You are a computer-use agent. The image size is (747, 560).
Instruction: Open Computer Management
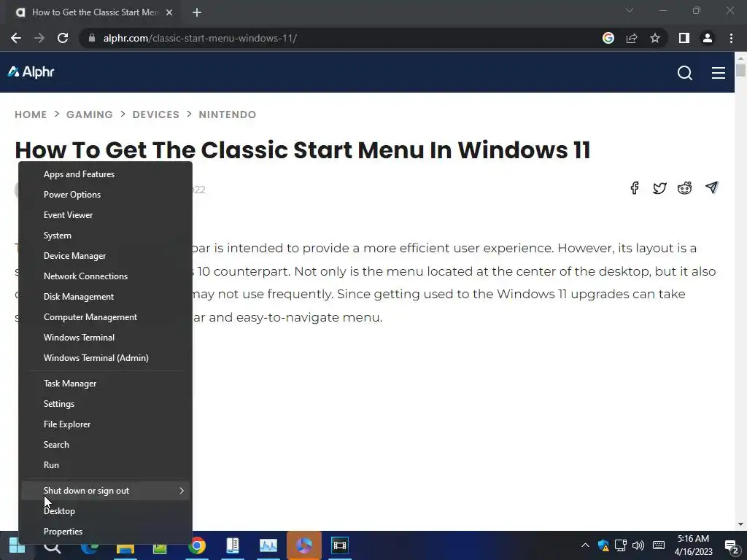click(x=105, y=318)
